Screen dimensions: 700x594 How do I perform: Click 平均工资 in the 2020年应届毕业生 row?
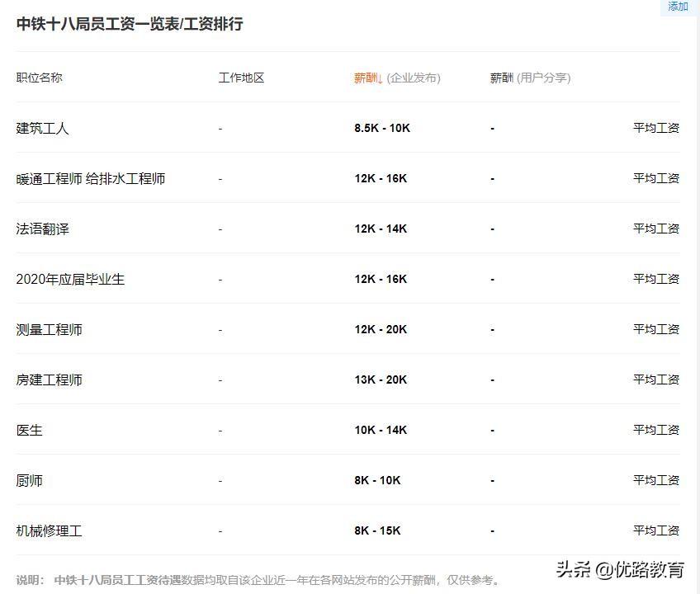pos(655,279)
